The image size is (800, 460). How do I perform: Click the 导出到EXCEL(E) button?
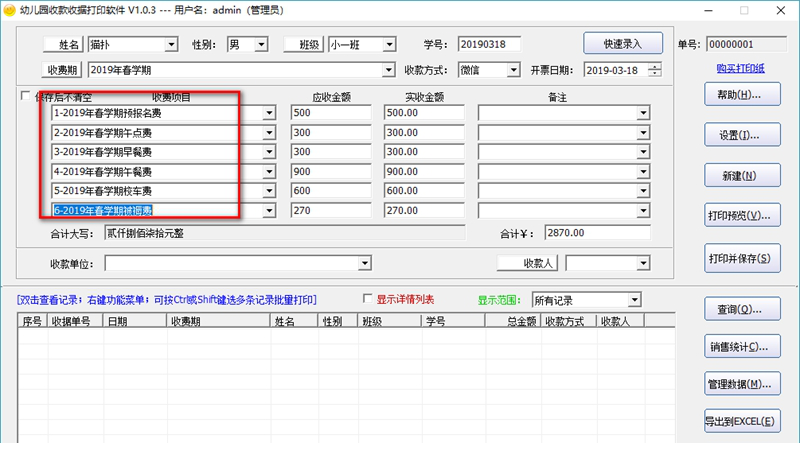[741, 421]
